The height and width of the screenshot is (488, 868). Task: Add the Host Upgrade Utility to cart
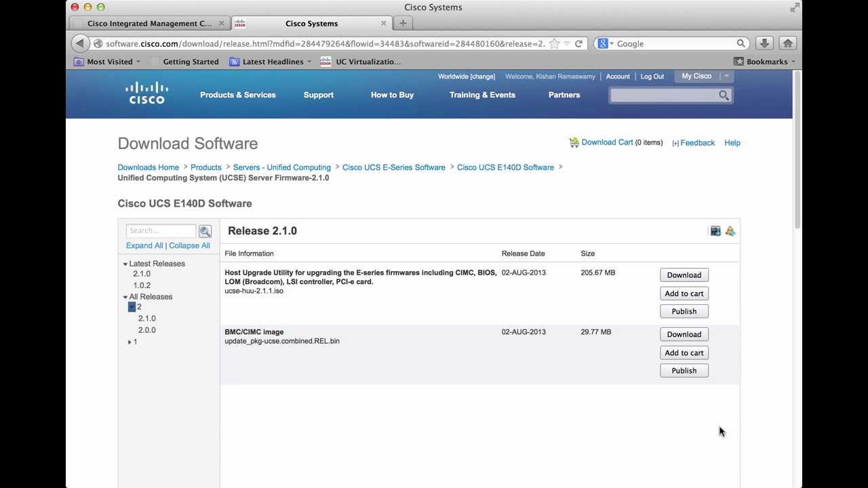[x=684, y=293]
